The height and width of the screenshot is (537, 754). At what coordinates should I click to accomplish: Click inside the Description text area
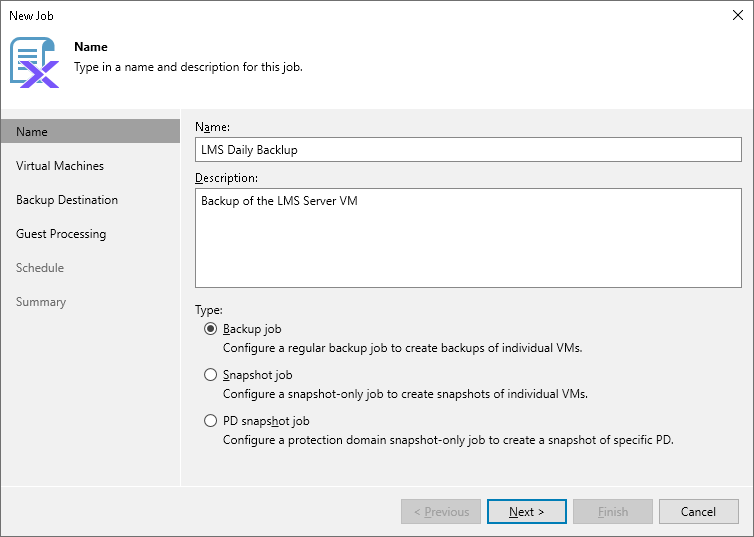tap(468, 238)
